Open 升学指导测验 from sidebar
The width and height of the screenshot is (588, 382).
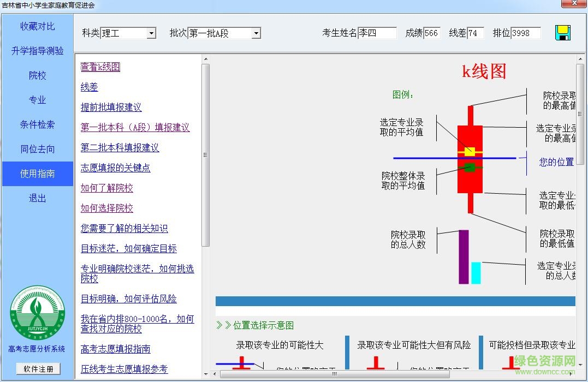click(37, 51)
